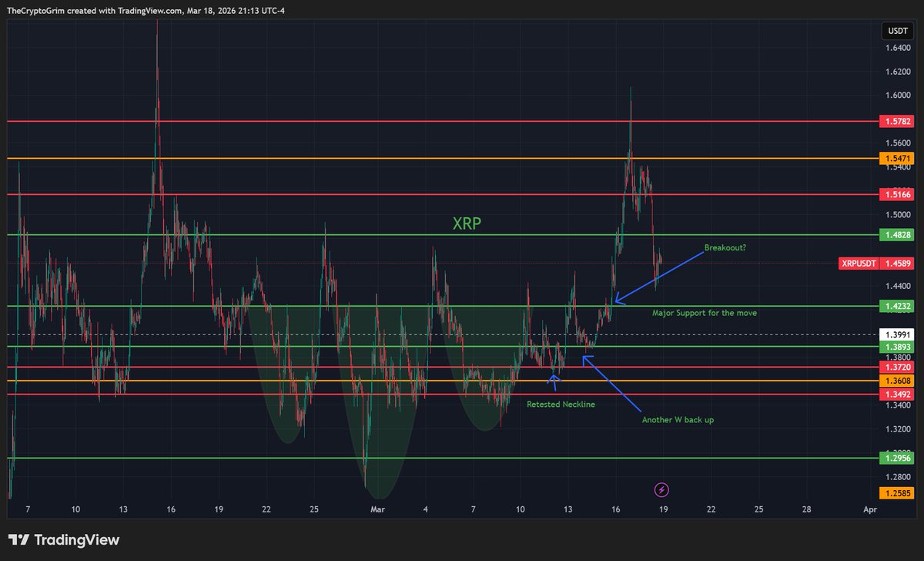Click the Breakoout? annotation text
Viewport: 924px width, 561px height.
(725, 249)
